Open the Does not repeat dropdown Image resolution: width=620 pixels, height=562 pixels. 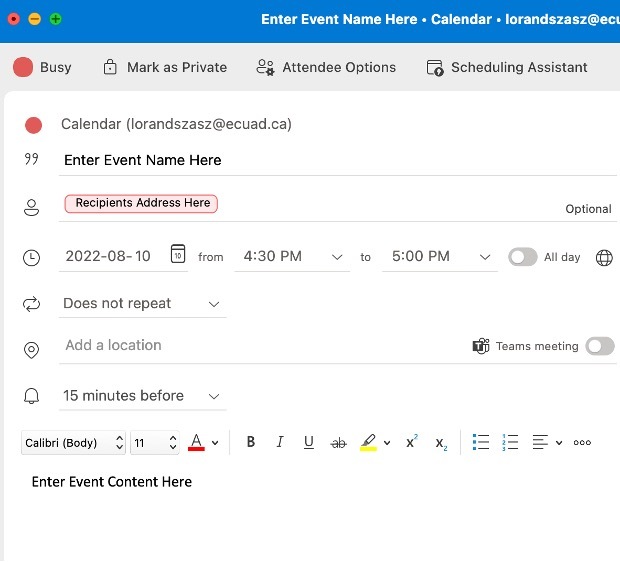pos(142,304)
